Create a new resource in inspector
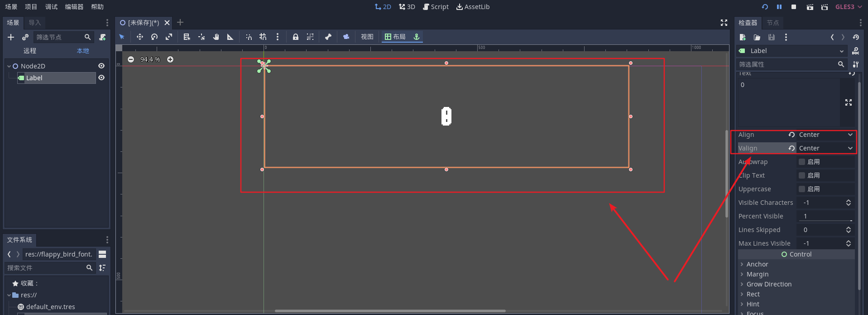Viewport: 868px width, 315px height. [743, 37]
